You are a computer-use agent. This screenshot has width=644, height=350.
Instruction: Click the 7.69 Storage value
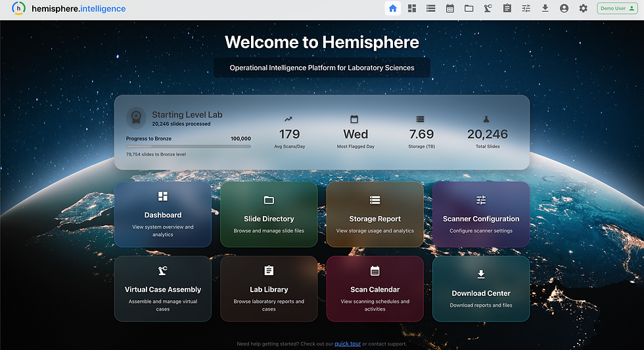click(x=421, y=134)
